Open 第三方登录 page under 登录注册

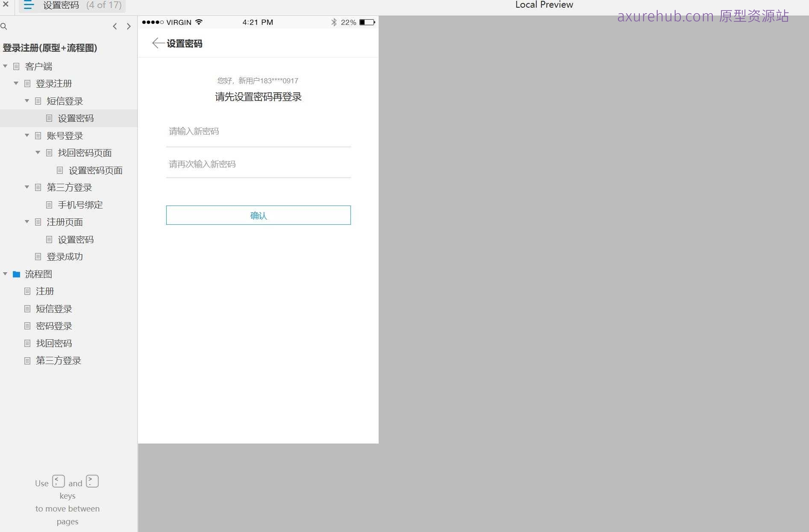tap(69, 187)
